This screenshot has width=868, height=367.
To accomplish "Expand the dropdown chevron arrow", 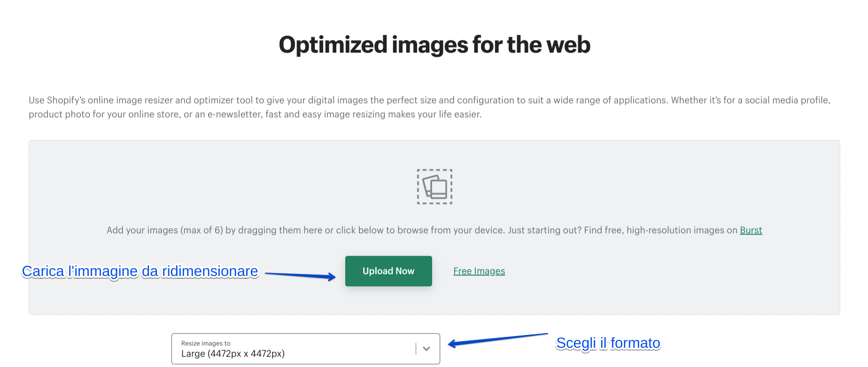I will click(426, 349).
